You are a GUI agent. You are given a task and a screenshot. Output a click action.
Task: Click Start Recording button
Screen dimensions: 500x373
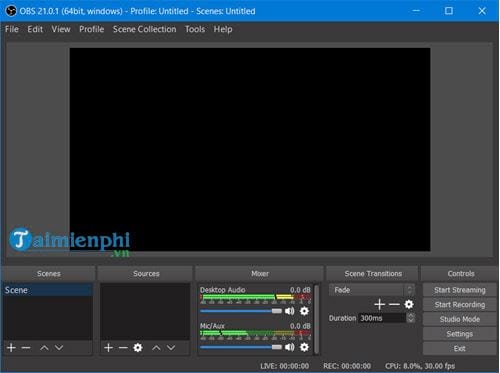click(x=460, y=305)
